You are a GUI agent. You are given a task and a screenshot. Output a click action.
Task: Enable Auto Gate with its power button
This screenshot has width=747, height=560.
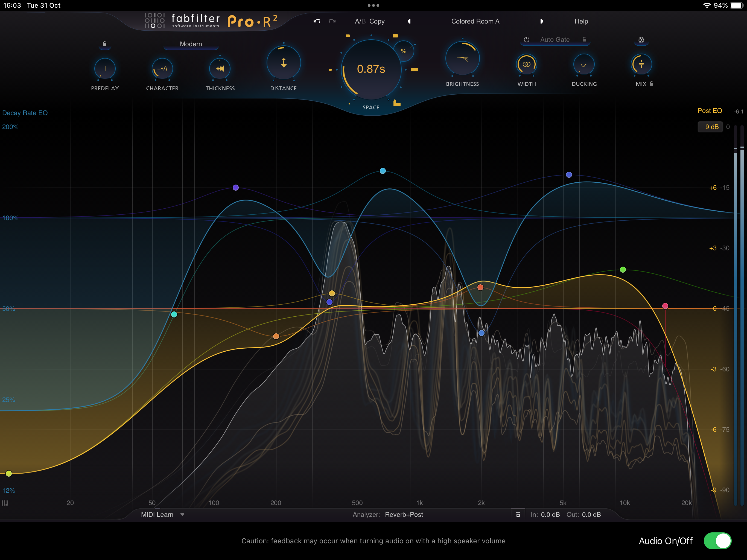click(526, 40)
